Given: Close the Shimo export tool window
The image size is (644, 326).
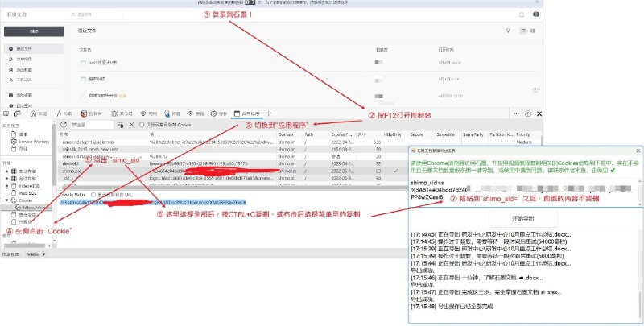Looking at the screenshot, I should [x=638, y=151].
